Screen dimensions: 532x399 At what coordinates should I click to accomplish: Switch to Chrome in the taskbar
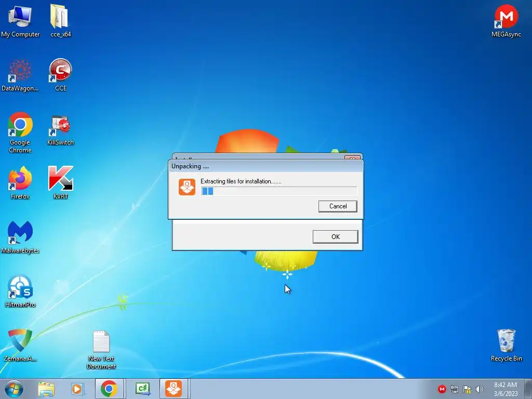click(x=109, y=389)
